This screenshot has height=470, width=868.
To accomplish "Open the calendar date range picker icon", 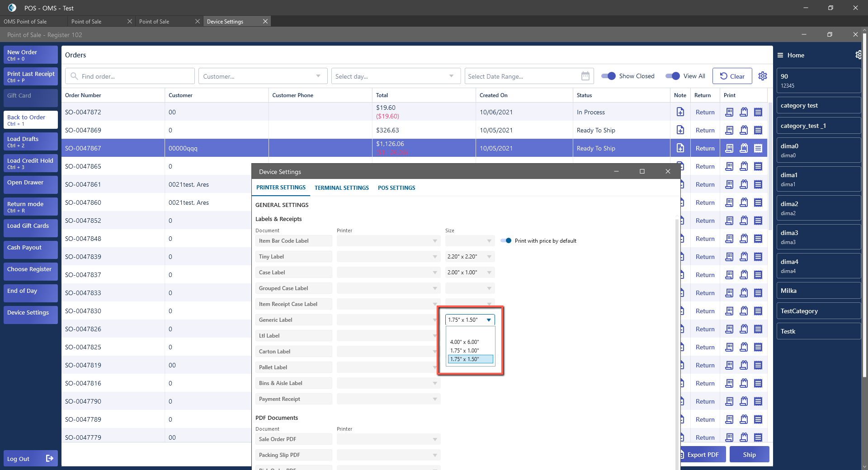I will pos(585,76).
